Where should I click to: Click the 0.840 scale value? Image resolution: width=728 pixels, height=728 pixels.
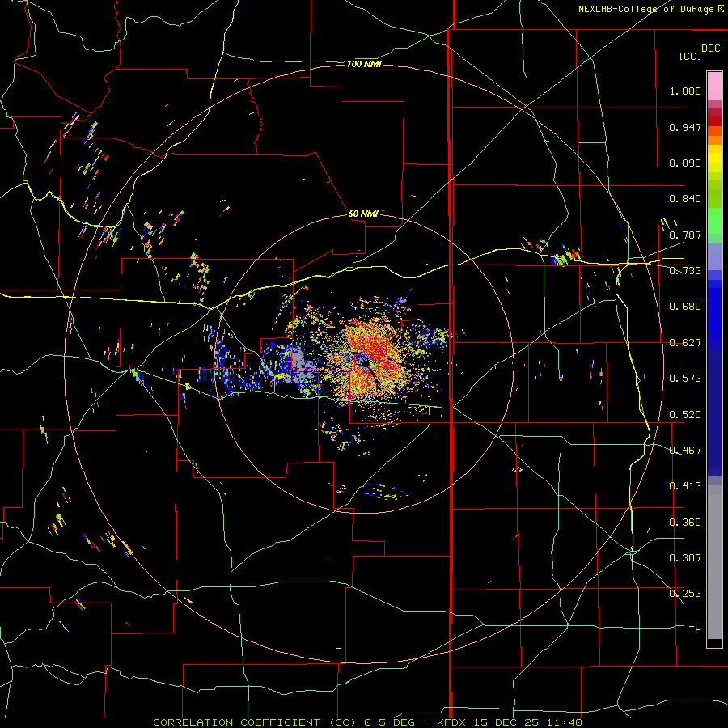coord(685,199)
